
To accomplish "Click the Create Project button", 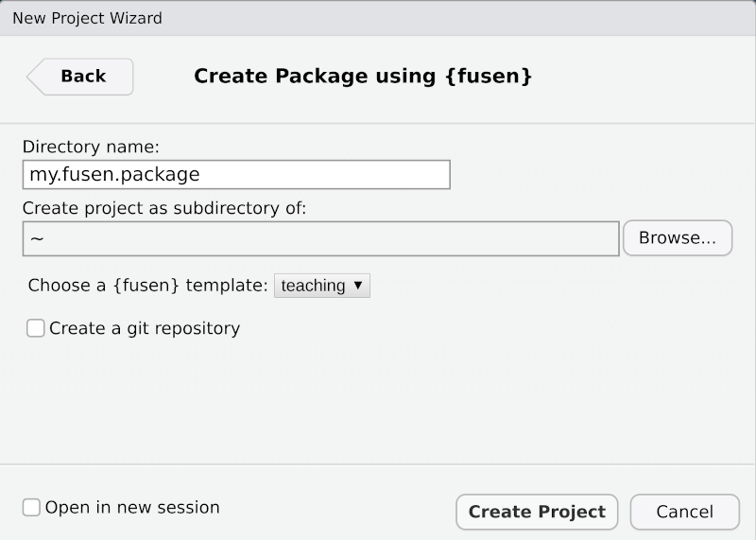I will pos(537,512).
